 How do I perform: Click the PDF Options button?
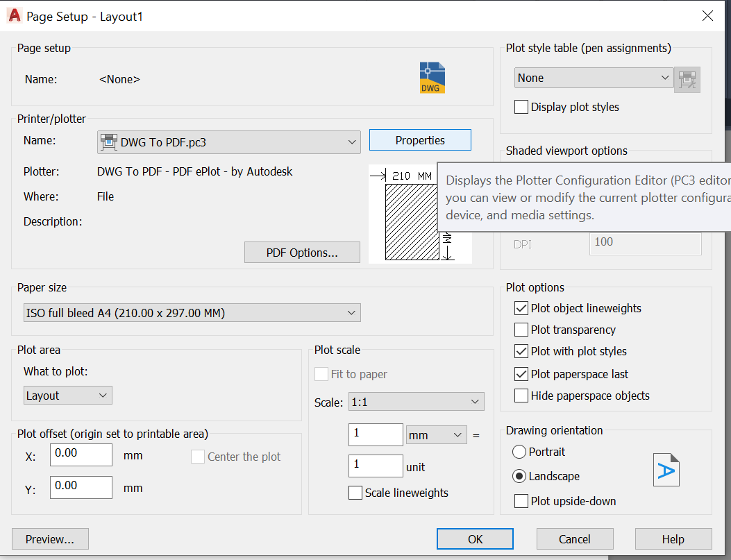[x=302, y=253]
